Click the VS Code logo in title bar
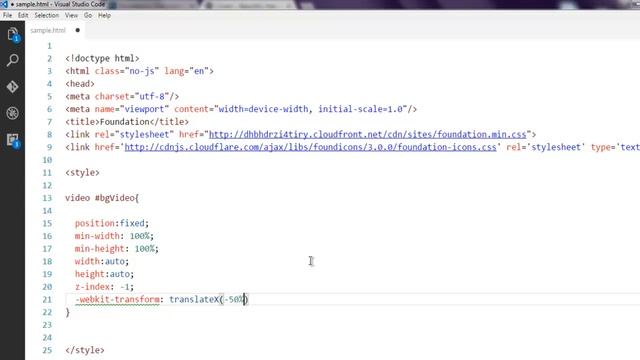Viewport: 640px width, 360px height. point(4,4)
